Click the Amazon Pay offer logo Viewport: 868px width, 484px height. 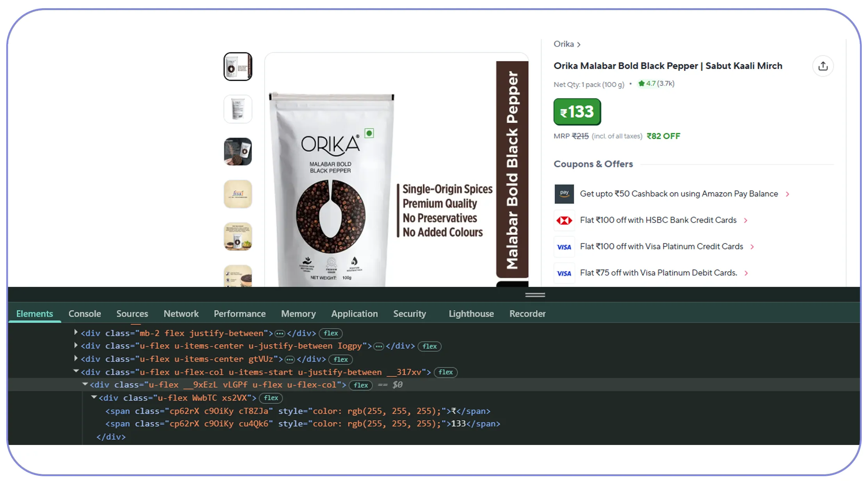[x=564, y=194]
